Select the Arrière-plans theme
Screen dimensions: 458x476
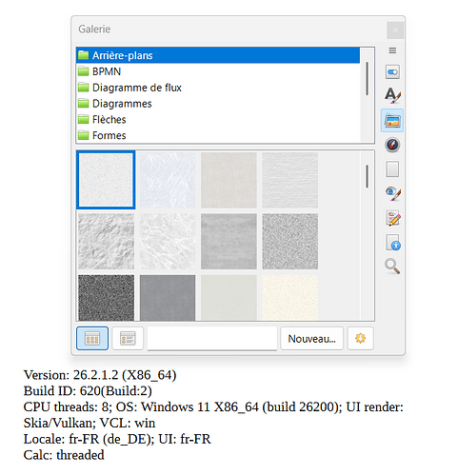(218, 55)
